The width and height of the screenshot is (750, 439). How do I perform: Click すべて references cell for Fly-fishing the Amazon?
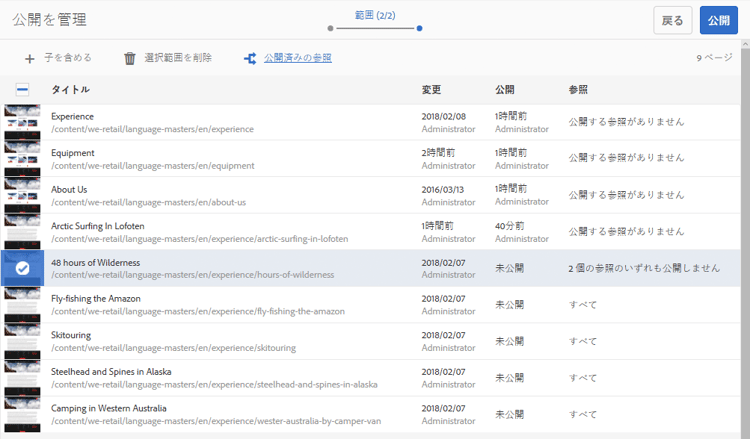coord(583,305)
